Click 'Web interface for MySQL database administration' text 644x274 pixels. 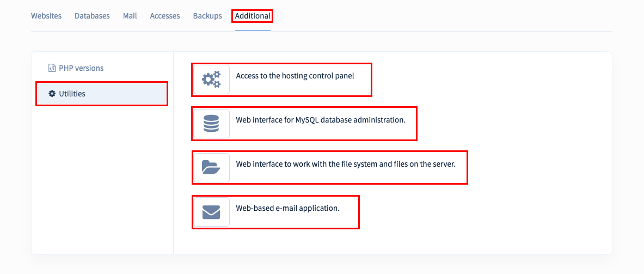(321, 120)
